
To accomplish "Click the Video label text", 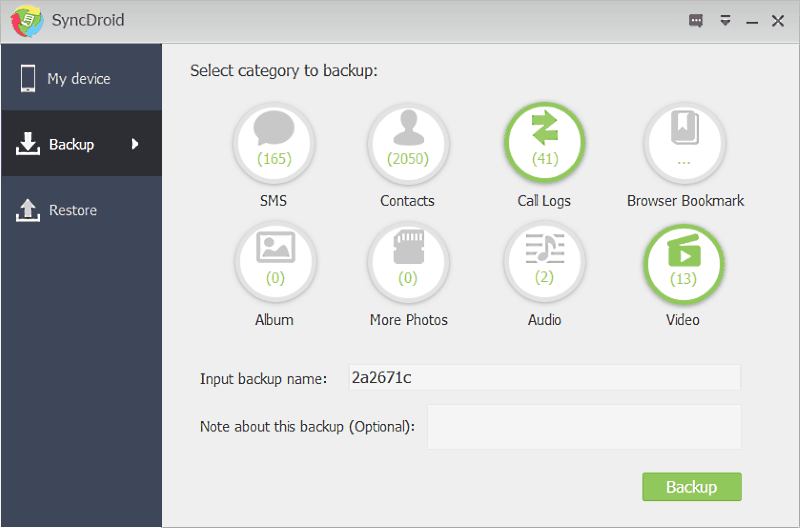I will click(x=683, y=320).
